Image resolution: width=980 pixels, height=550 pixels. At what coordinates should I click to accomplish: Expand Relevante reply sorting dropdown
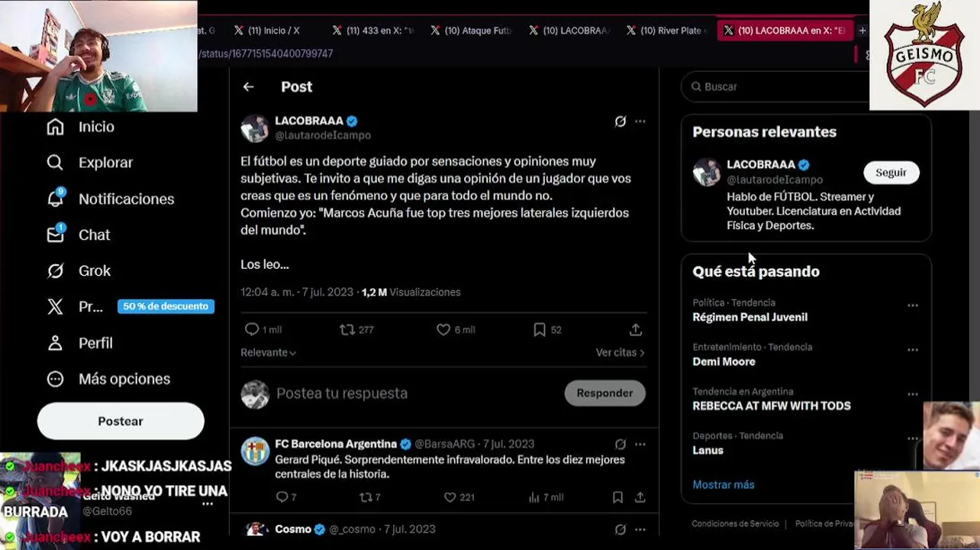click(x=268, y=353)
